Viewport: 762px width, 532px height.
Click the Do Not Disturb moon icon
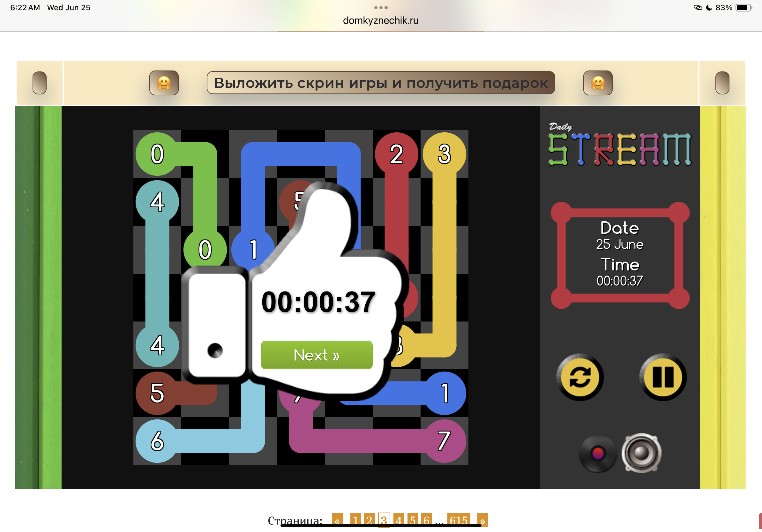709,7
